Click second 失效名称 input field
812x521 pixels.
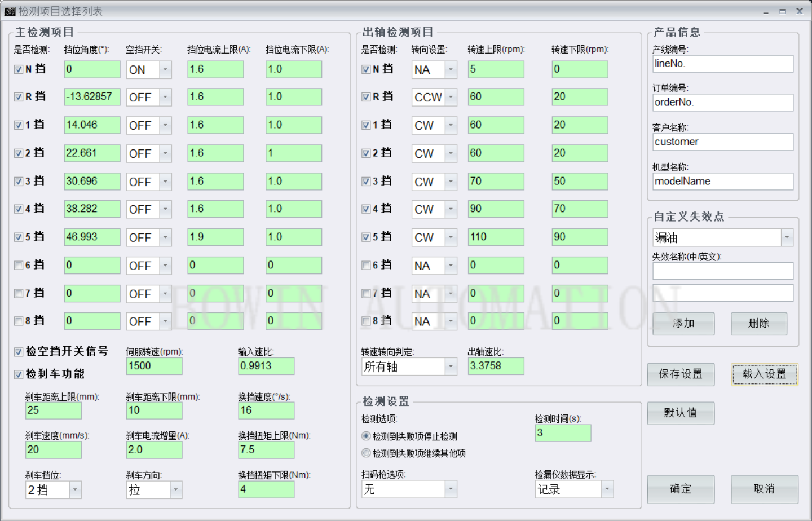(x=723, y=293)
